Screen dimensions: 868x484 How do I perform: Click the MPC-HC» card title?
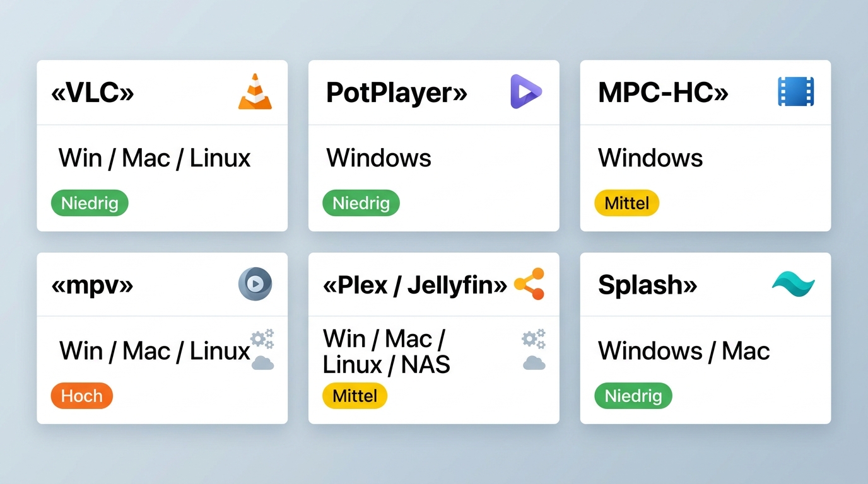[663, 93]
